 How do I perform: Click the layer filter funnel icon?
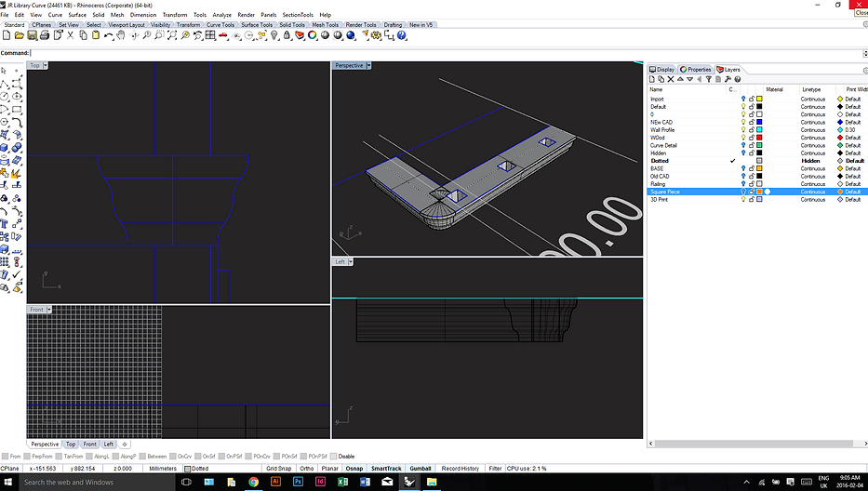[709, 79]
